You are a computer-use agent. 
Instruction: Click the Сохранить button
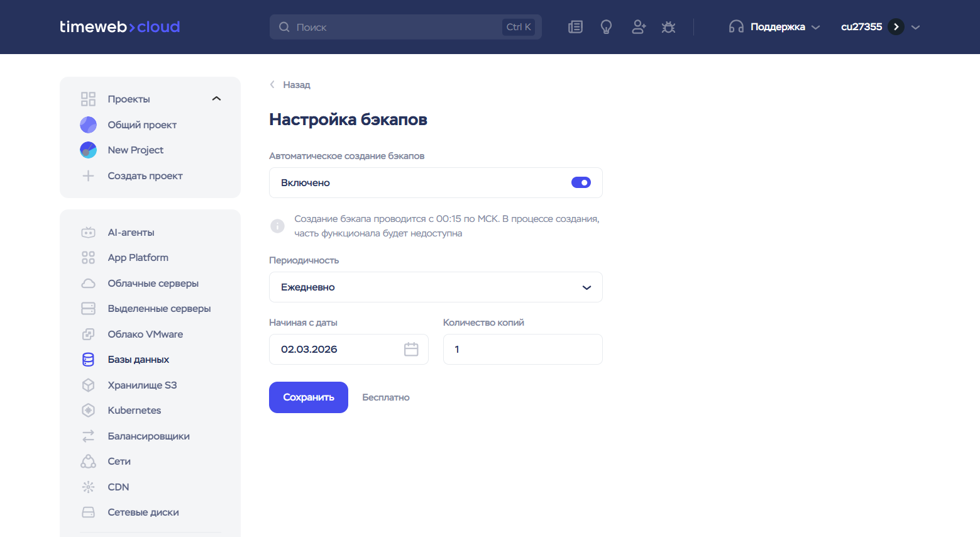pyautogui.click(x=308, y=397)
